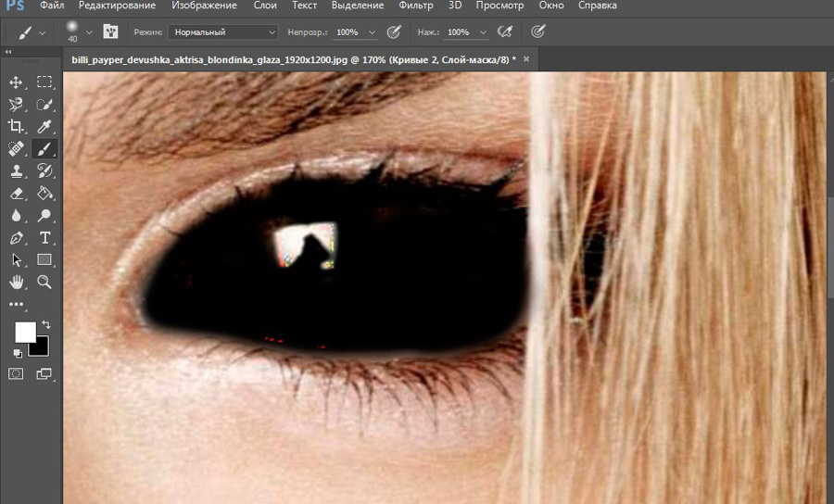
Task: Select the Quick Selection tool
Action: (x=44, y=104)
